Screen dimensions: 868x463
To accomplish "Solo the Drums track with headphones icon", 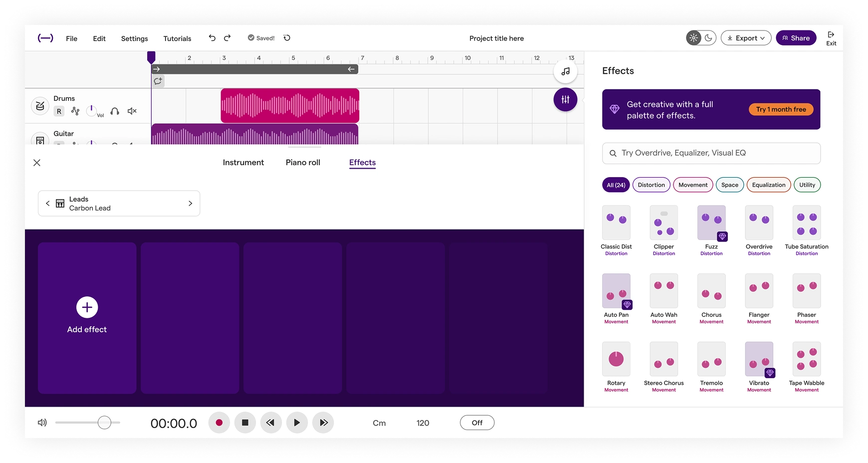I will (115, 111).
